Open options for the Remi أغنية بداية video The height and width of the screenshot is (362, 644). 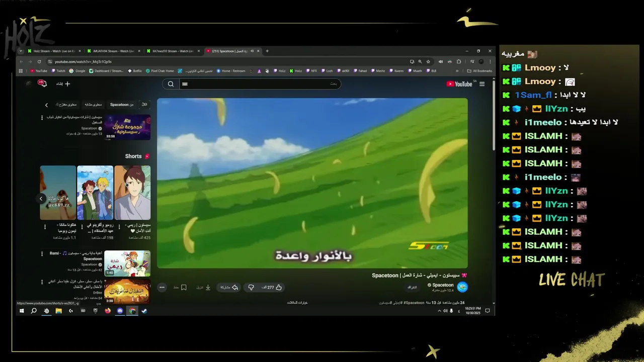42,253
